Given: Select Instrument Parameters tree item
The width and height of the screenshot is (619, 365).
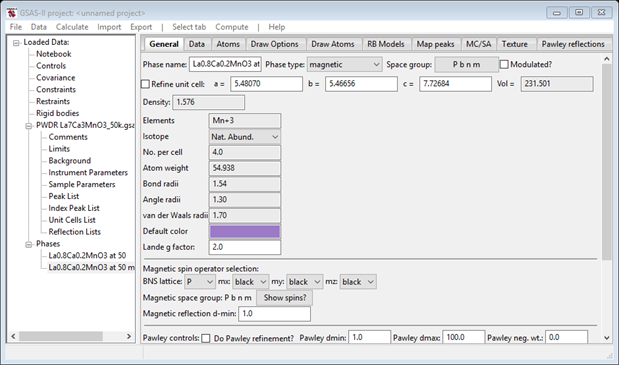Looking at the screenshot, I should pyautogui.click(x=88, y=172).
